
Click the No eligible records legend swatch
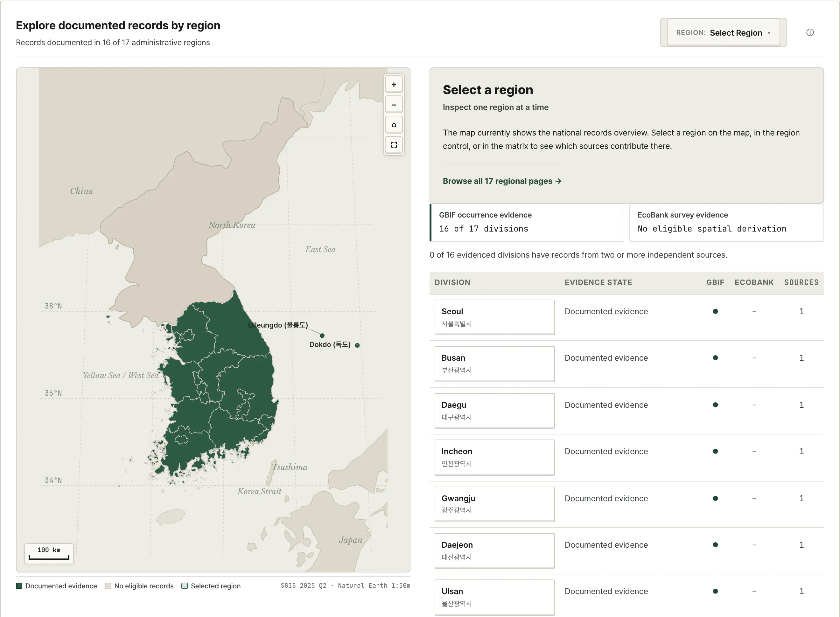coord(108,586)
